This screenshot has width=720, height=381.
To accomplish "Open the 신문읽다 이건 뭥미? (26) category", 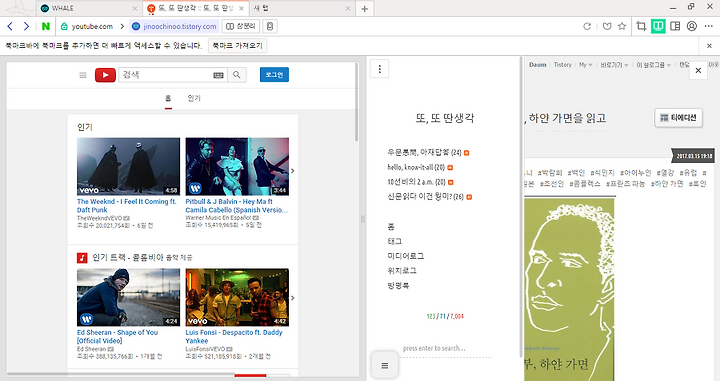I will pos(426,196).
